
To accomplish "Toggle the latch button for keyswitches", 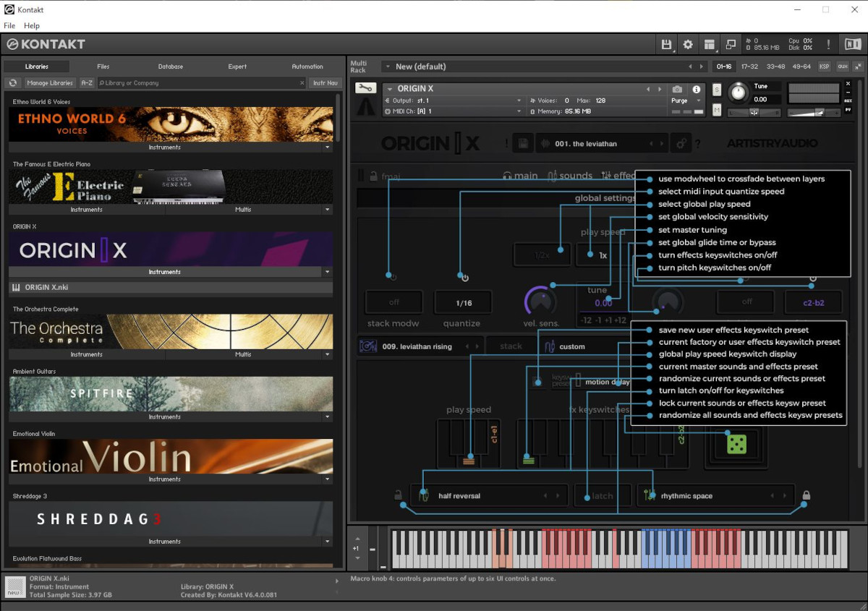I will click(x=603, y=496).
